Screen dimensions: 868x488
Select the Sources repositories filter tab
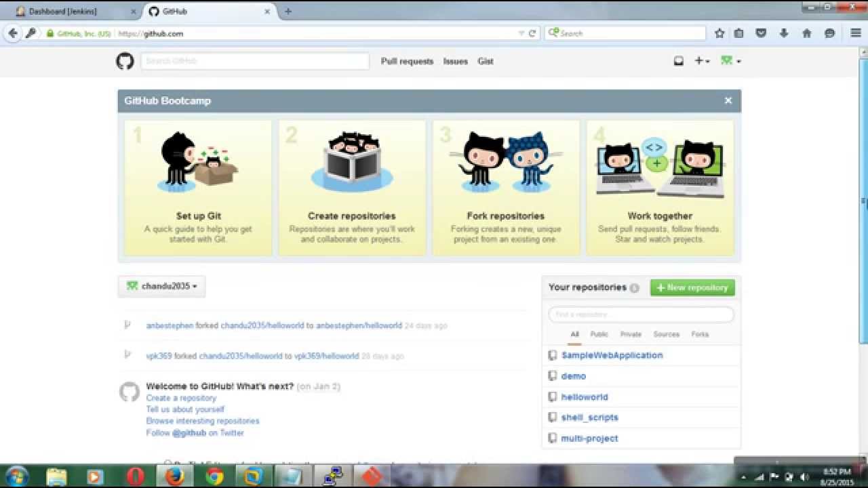tap(666, 334)
